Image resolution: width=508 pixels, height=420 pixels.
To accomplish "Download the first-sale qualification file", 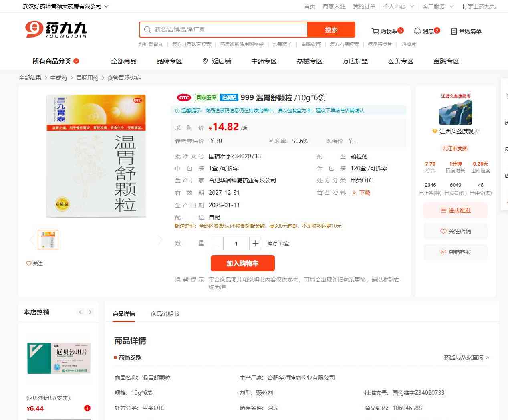I will tap(361, 193).
